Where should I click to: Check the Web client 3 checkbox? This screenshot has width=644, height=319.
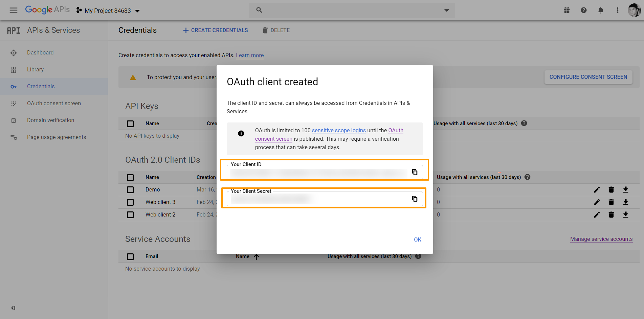[130, 202]
